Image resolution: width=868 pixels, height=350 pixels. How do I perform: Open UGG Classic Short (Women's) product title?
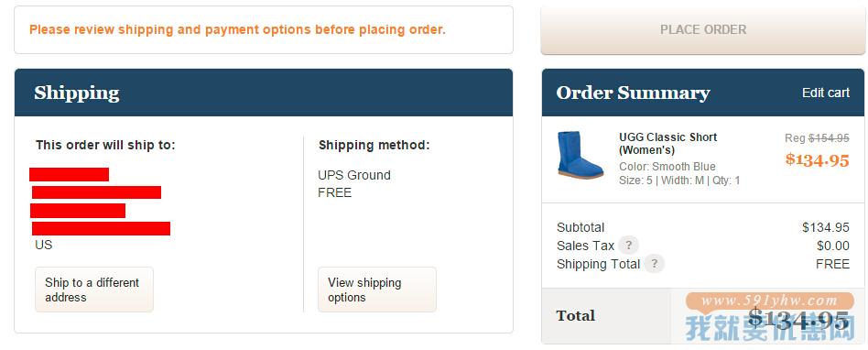tap(667, 144)
